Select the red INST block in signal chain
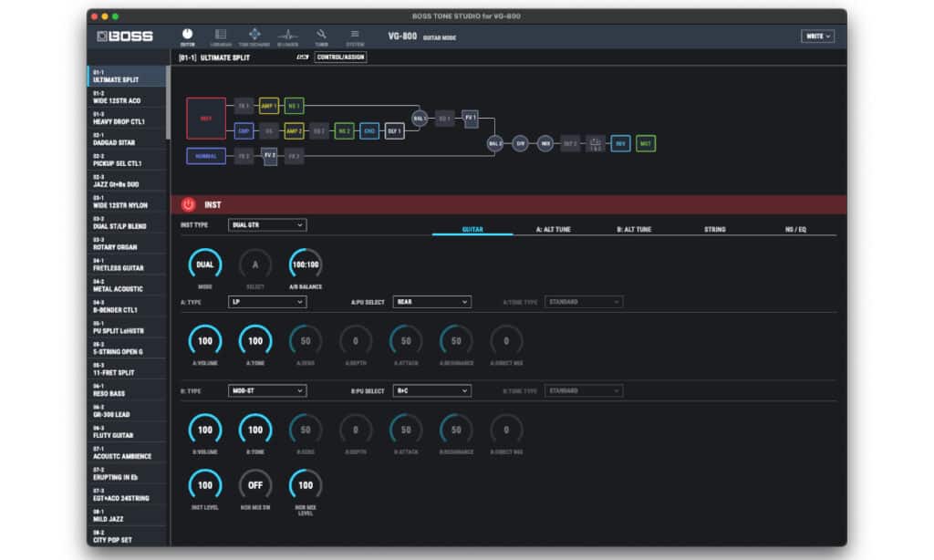The width and height of the screenshot is (934, 560). click(x=206, y=119)
